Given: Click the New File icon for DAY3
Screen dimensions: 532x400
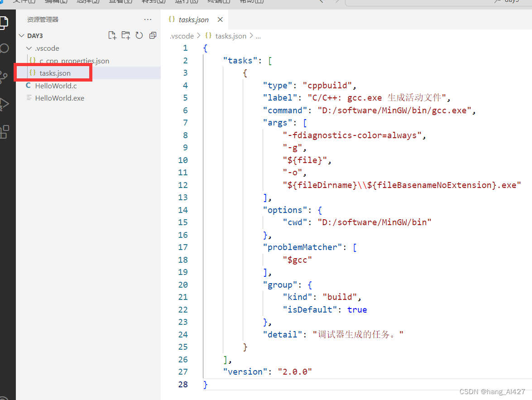Looking at the screenshot, I should 112,35.
